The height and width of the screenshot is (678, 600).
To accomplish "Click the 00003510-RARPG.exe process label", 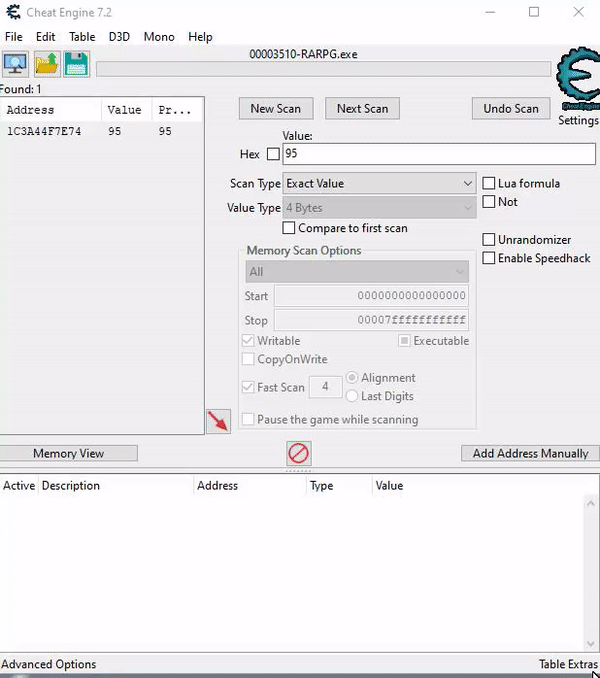I will click(303, 54).
